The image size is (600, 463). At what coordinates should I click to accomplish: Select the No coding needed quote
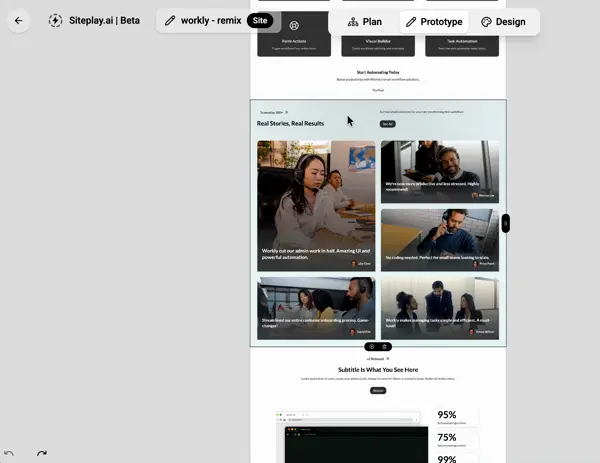coord(437,258)
